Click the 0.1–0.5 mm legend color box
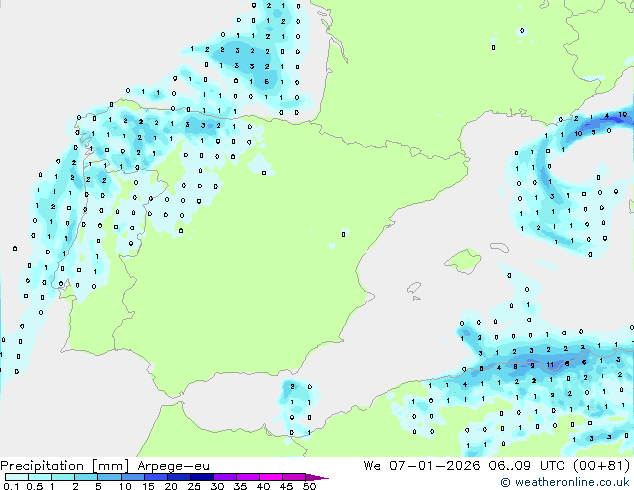The width and height of the screenshot is (634, 490). click(17, 477)
